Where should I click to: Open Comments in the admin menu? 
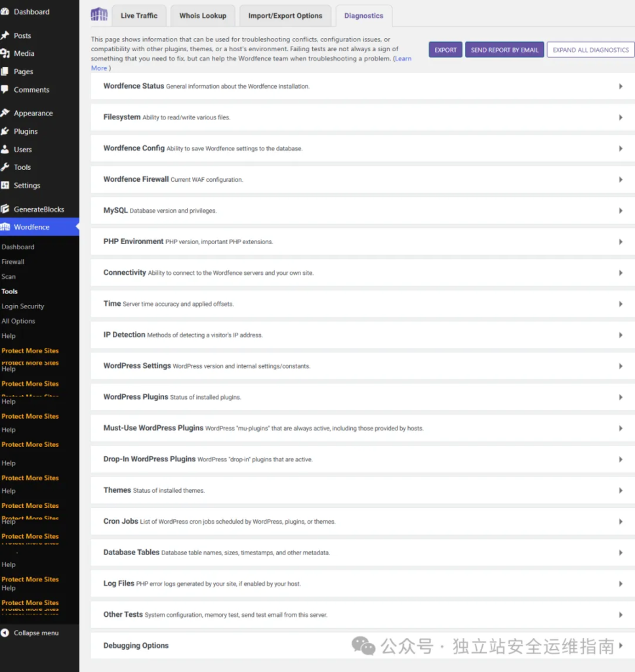(31, 89)
